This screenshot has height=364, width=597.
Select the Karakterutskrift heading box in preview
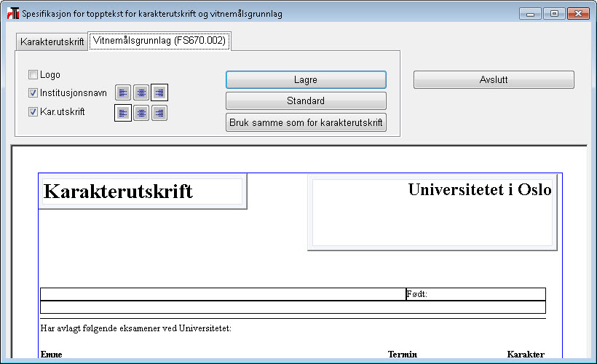coord(143,191)
